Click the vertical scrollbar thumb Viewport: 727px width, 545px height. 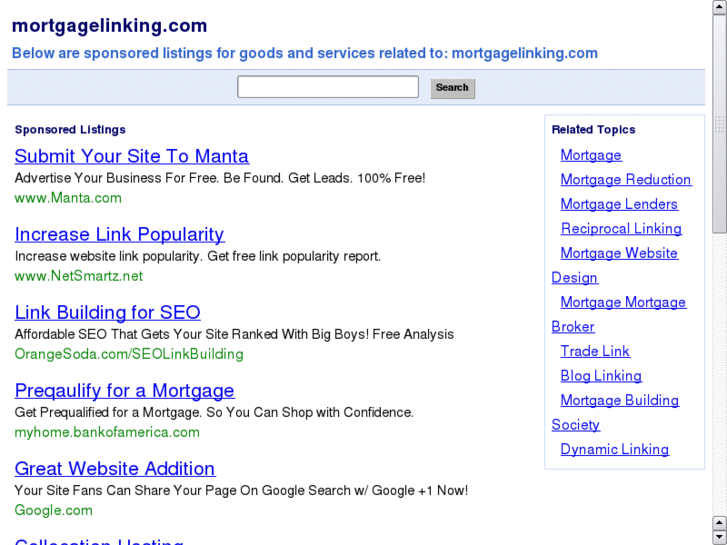(x=719, y=124)
